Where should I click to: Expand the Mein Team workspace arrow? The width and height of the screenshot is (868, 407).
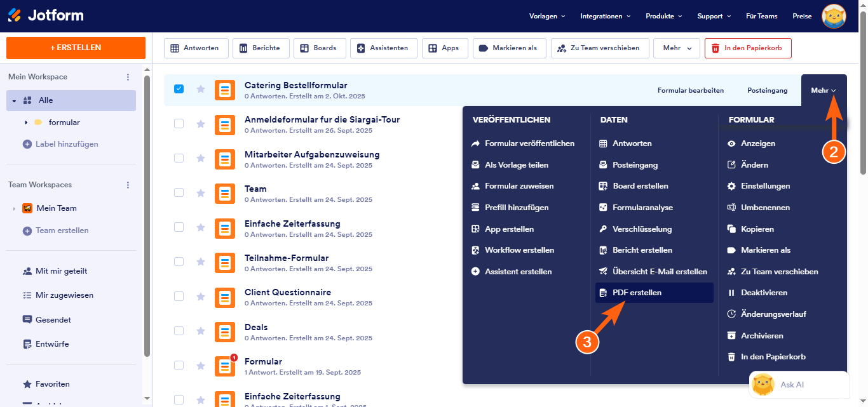coord(14,208)
